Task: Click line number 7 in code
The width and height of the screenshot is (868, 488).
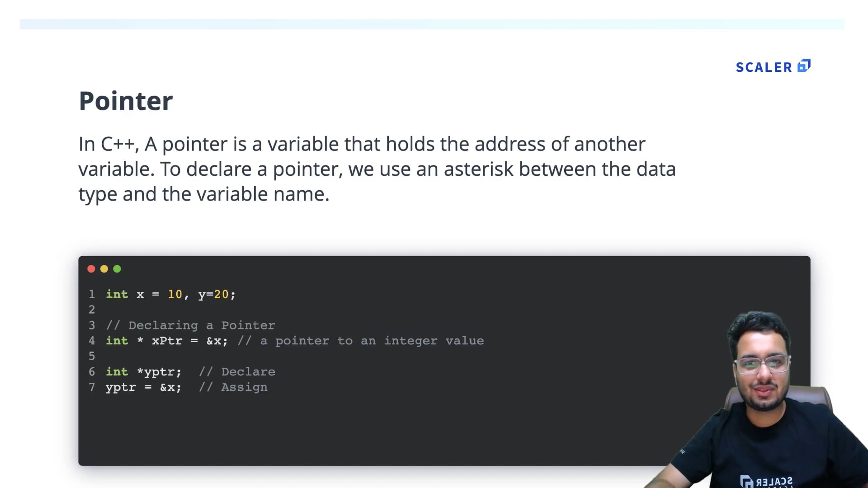Action: tap(92, 387)
